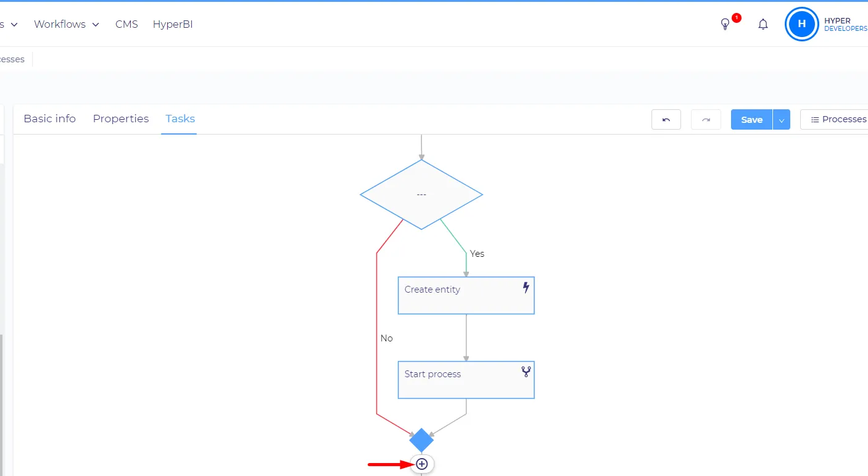Expand the Save options dropdown arrow

781,120
